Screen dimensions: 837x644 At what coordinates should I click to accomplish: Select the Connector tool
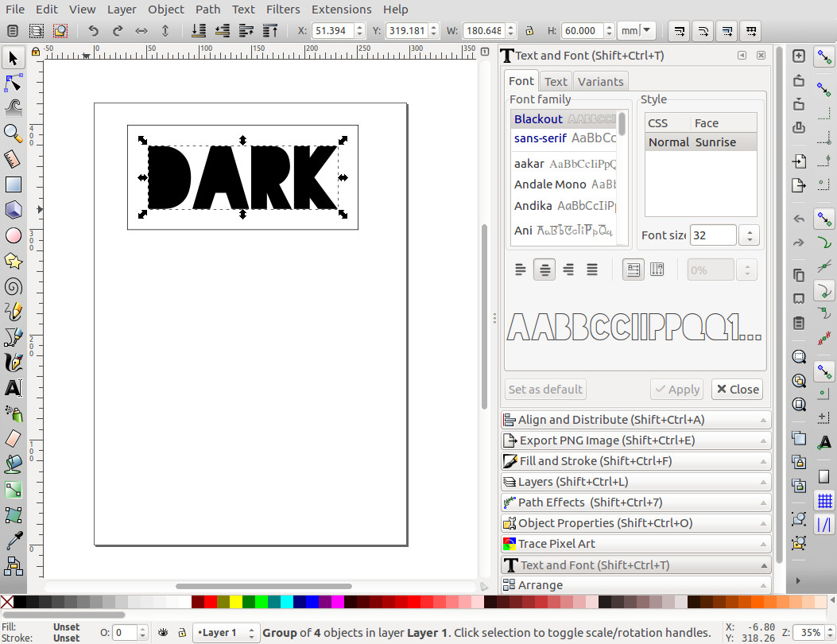click(14, 566)
